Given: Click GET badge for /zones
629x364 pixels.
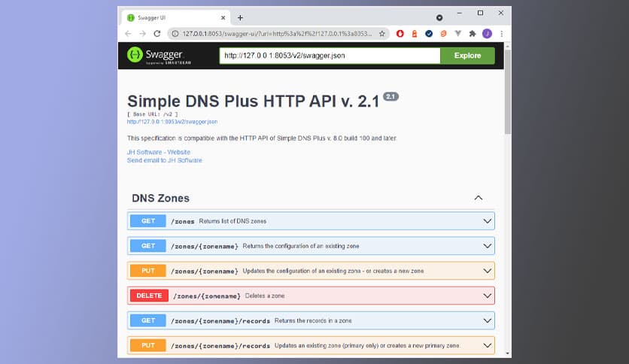Looking at the screenshot, I should click(148, 221).
